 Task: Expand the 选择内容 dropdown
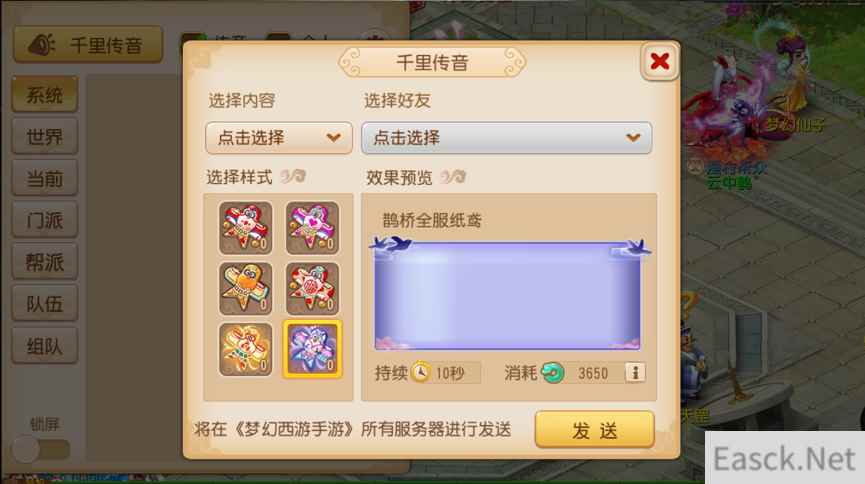pyautogui.click(x=279, y=137)
